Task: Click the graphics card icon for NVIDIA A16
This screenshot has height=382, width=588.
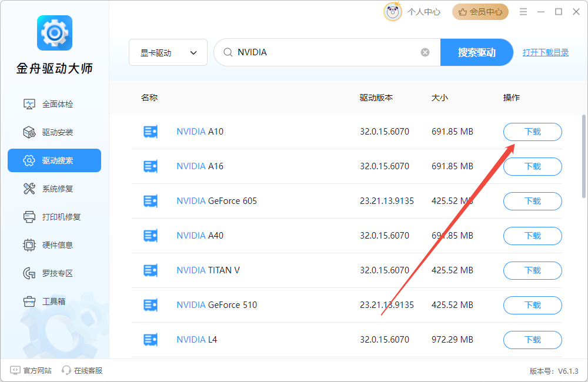Action: click(151, 166)
